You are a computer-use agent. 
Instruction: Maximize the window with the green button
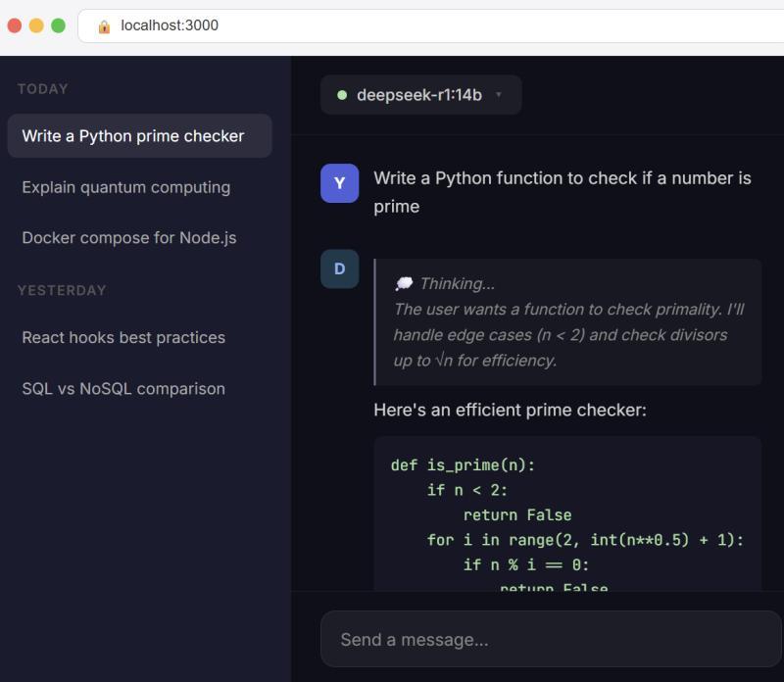(58, 25)
